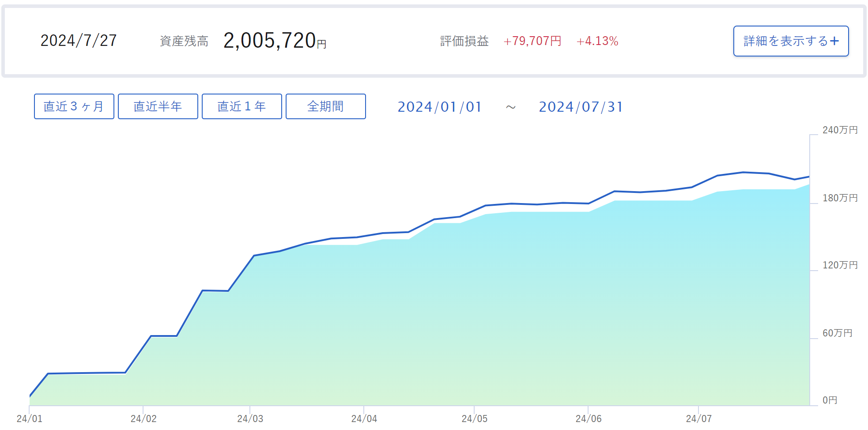The height and width of the screenshot is (430, 868).
Task: Click the 240万円 axis label
Action: [840, 130]
